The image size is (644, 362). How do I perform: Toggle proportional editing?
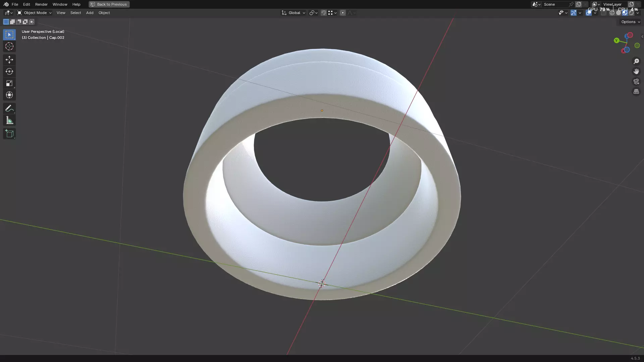[x=342, y=13]
